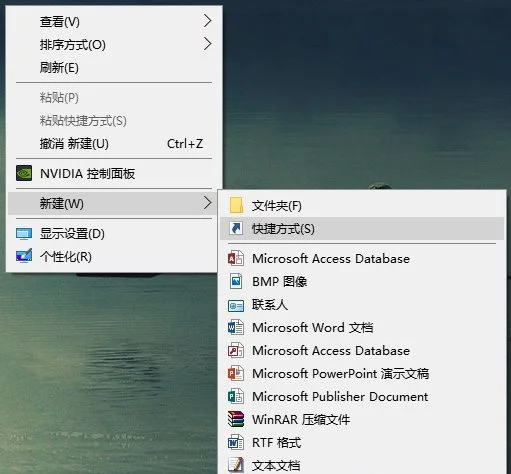Click the Microsoft Publisher Document icon
Image resolution: width=511 pixels, height=474 pixels.
(236, 396)
